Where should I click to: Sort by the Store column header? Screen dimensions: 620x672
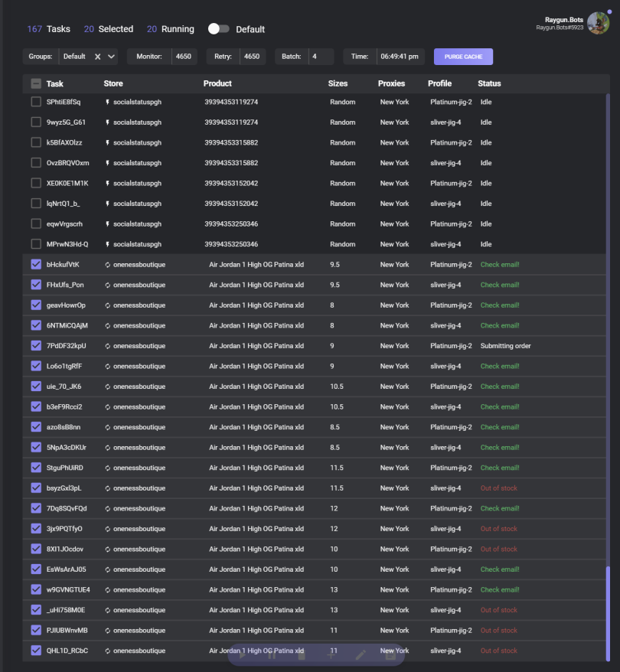pyautogui.click(x=113, y=83)
